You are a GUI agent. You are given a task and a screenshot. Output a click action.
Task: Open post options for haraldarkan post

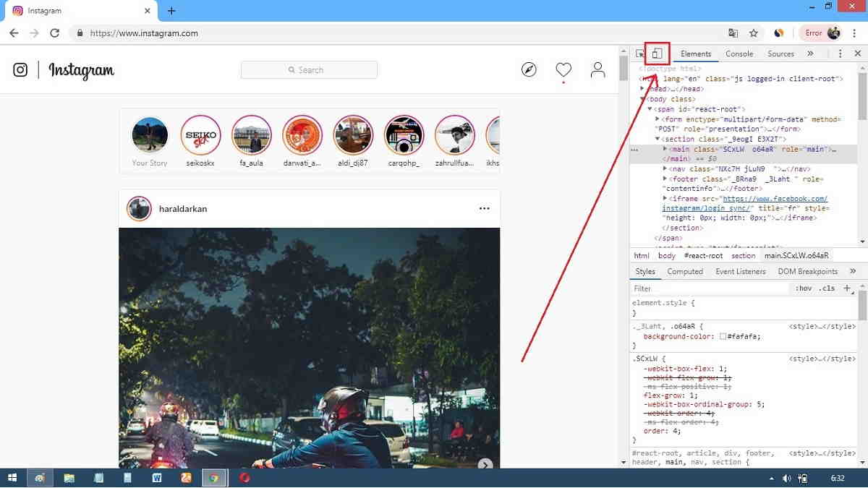484,209
